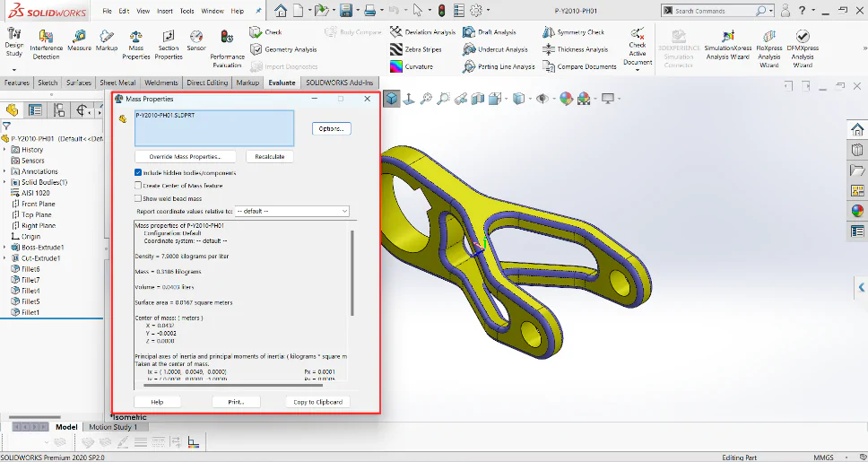Image resolution: width=868 pixels, height=462 pixels.
Task: Run Symmetry Check
Action: pos(574,32)
